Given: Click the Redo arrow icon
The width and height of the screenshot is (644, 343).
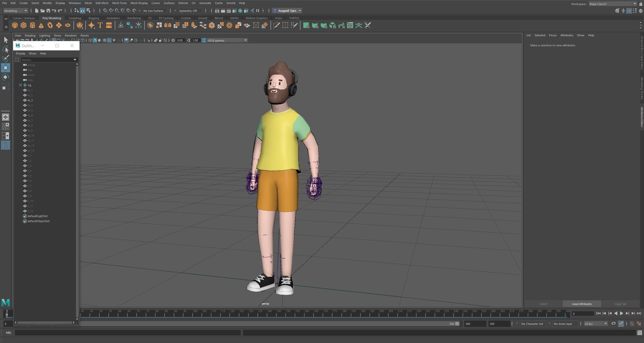Looking at the screenshot, I should (60, 11).
